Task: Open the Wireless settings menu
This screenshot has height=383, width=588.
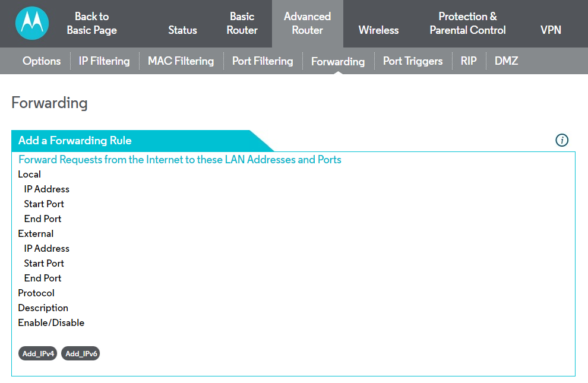Action: 378,30
